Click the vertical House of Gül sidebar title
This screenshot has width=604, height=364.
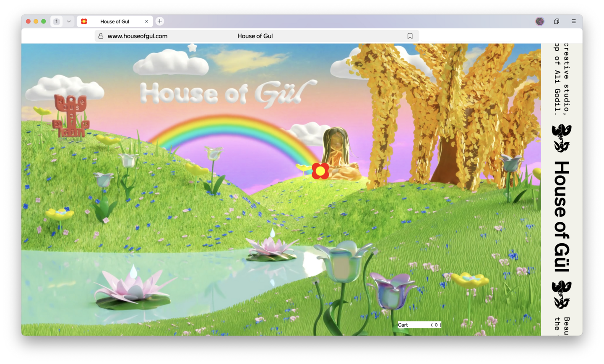click(x=562, y=216)
